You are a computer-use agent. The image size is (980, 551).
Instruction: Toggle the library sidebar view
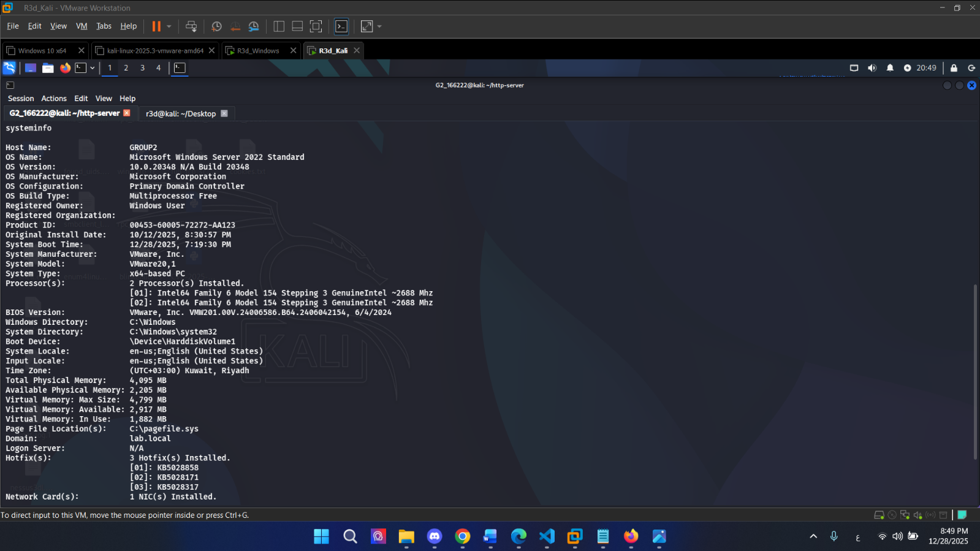pyautogui.click(x=279, y=26)
